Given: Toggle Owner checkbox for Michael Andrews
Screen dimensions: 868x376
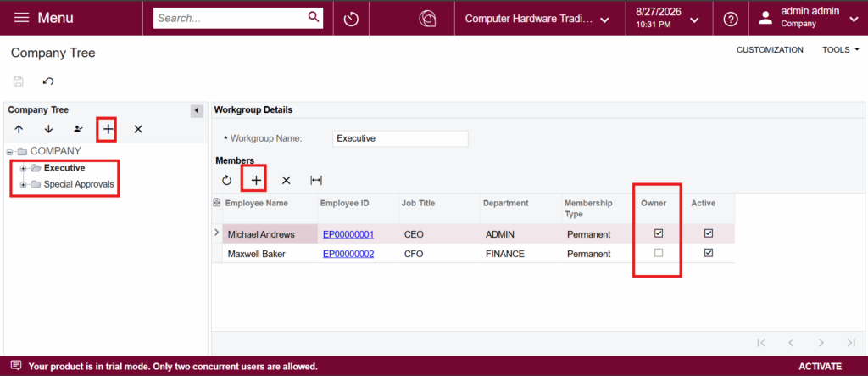Looking at the screenshot, I should pos(658,233).
